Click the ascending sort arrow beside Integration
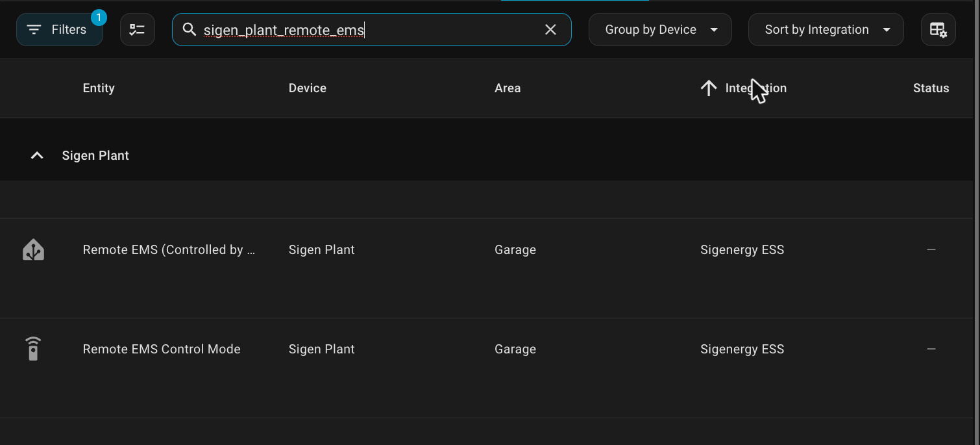Image resolution: width=980 pixels, height=445 pixels. (x=709, y=88)
